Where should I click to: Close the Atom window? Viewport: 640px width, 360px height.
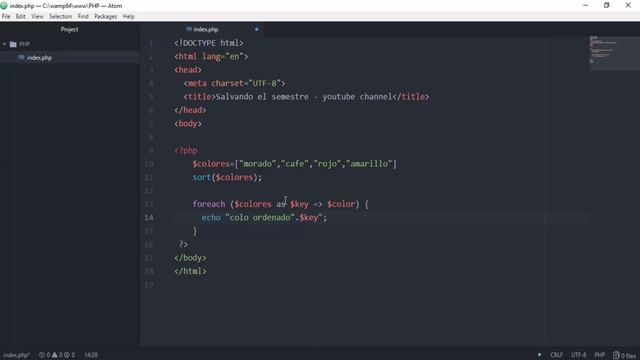[x=628, y=5]
